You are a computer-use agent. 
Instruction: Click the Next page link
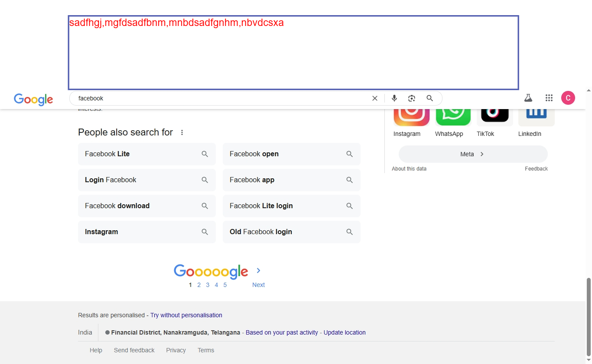(x=258, y=285)
